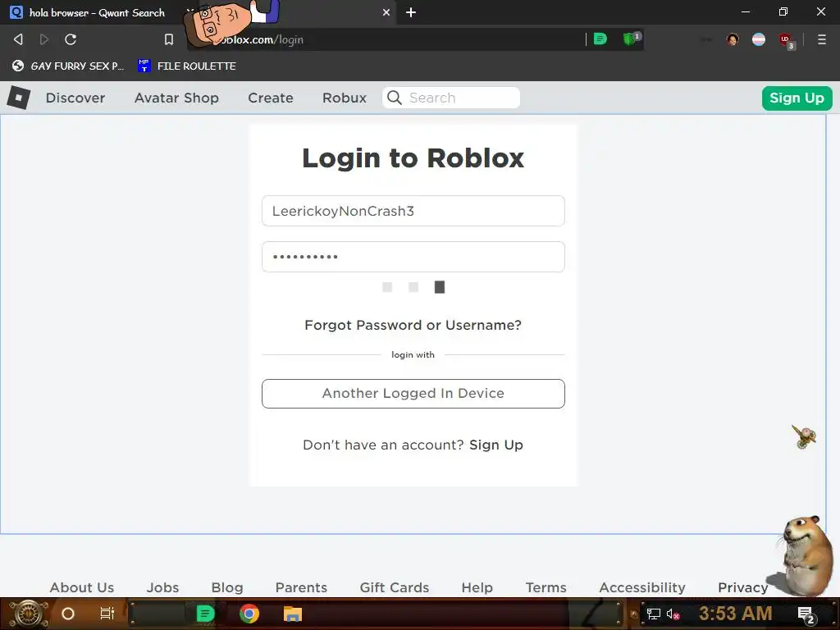Focus the Roblox Search field
This screenshot has width=840, height=630.
(x=451, y=98)
